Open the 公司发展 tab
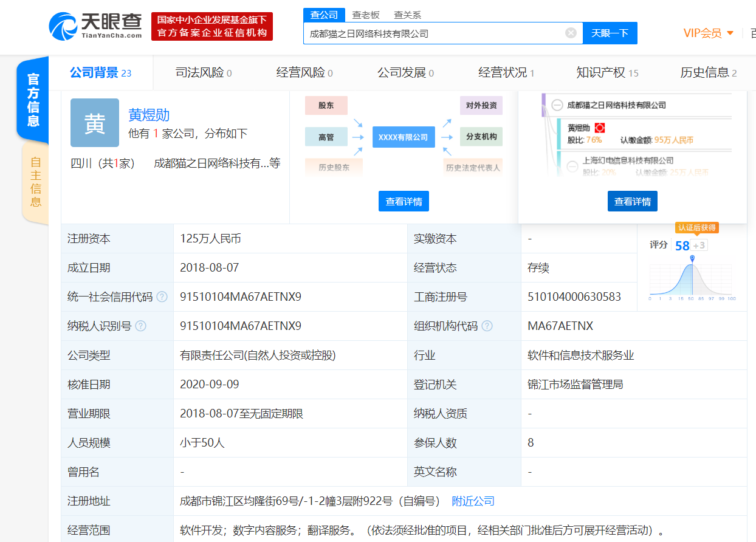 (405, 73)
